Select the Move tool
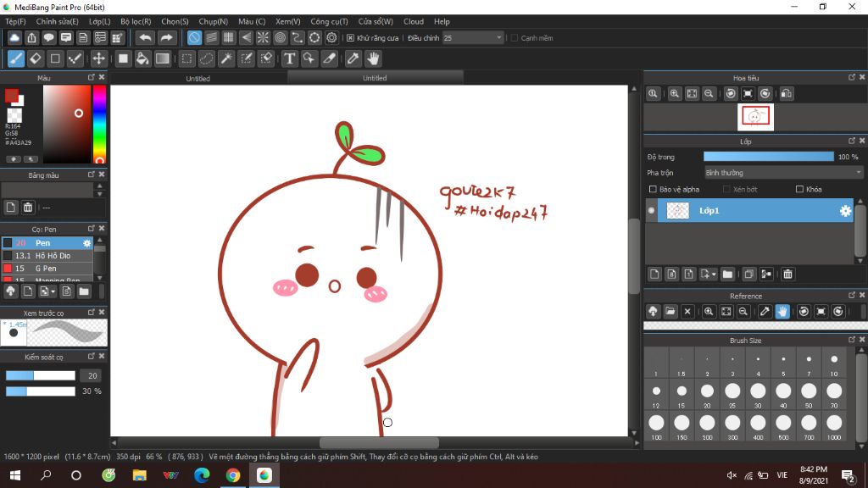This screenshot has width=868, height=488. tap(98, 58)
